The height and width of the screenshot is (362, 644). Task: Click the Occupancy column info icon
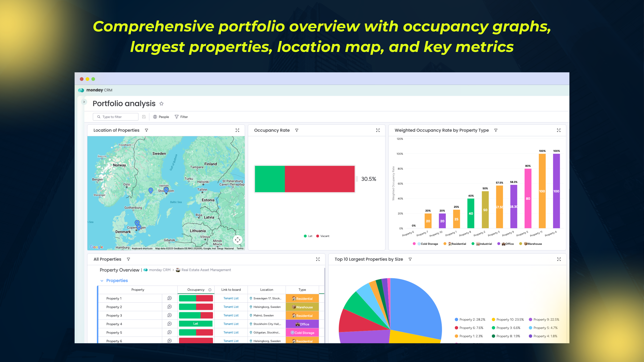[210, 290]
